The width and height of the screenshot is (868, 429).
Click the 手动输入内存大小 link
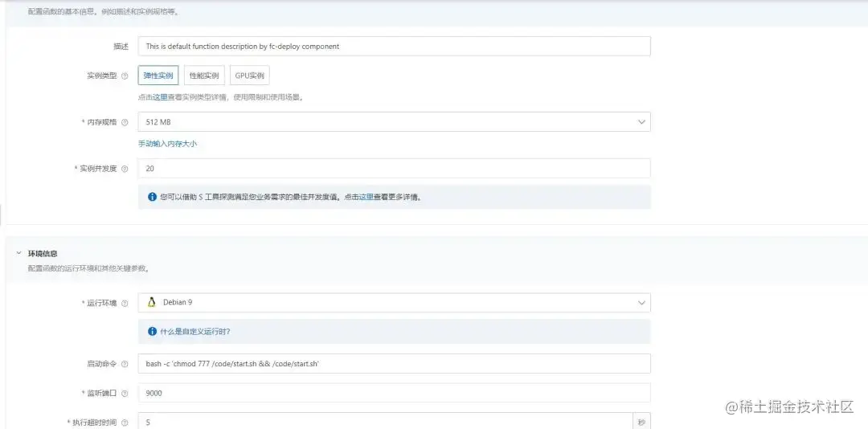168,143
